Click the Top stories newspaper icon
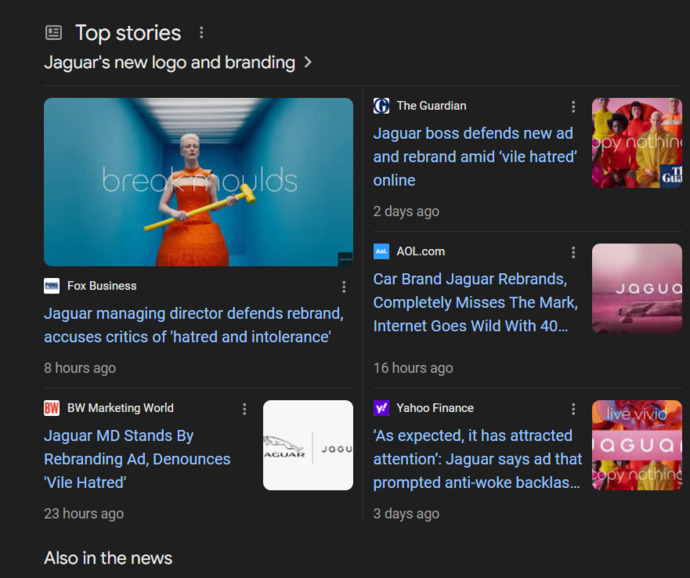 coord(54,33)
